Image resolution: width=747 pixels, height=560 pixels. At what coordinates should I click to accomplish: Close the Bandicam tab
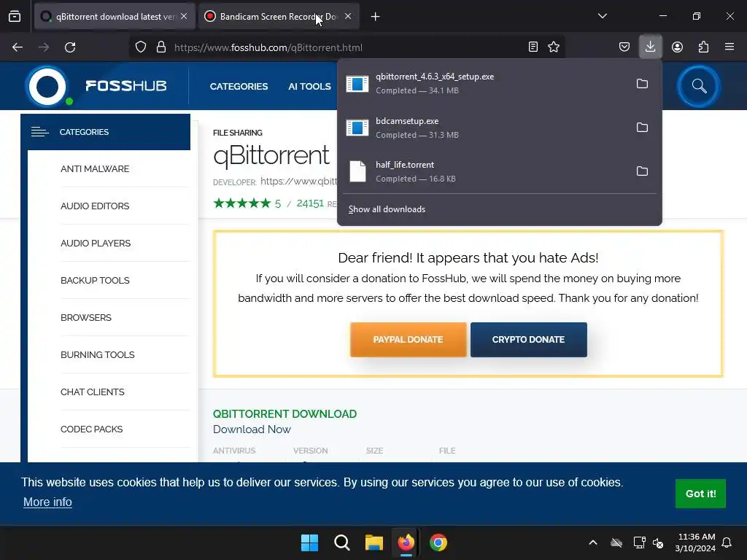pyautogui.click(x=348, y=16)
